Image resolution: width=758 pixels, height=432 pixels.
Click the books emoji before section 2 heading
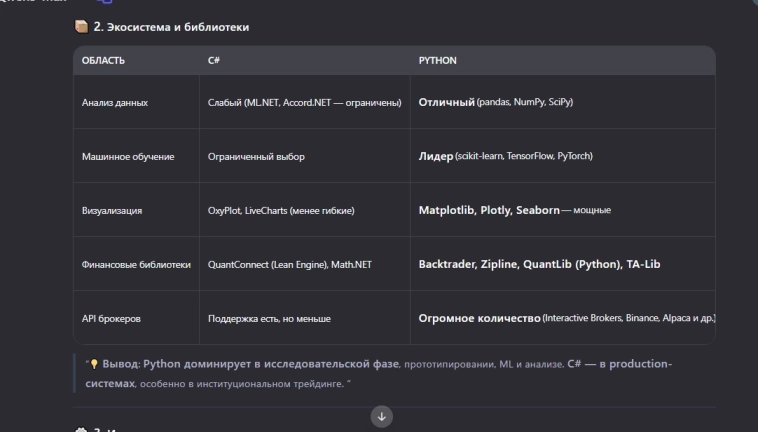click(82, 27)
